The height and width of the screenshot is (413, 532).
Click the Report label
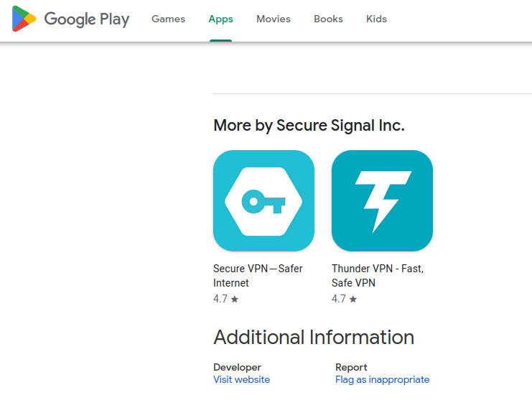point(351,367)
